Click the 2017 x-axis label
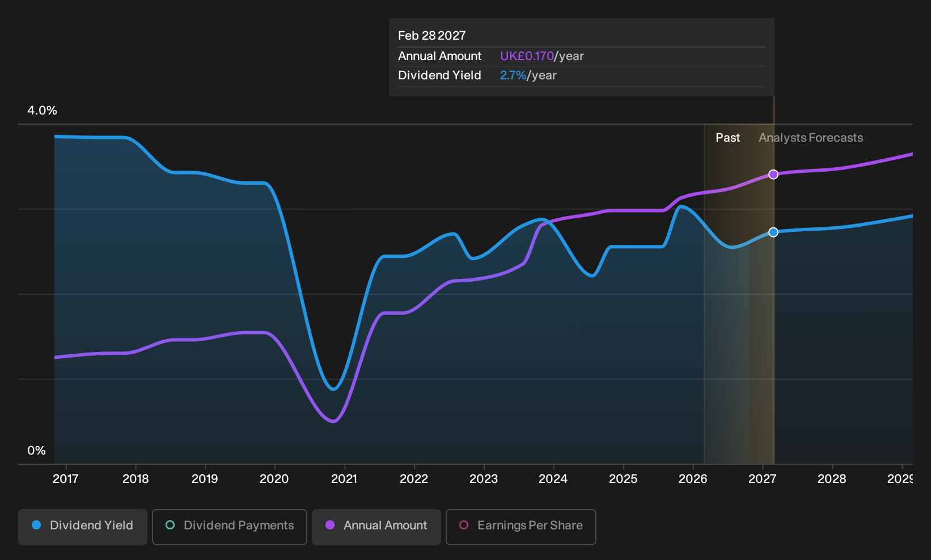The image size is (931, 560). pos(66,479)
